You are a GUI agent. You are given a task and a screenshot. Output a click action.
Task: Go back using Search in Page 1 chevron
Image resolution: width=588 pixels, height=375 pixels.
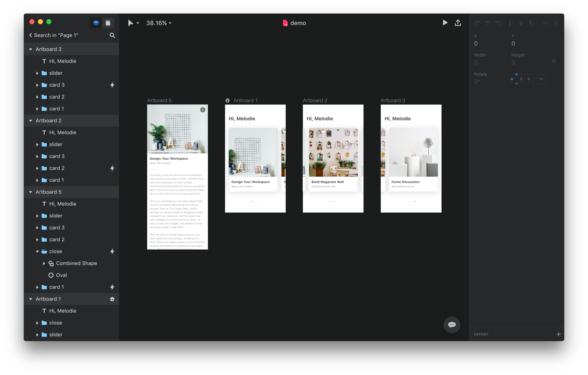pyautogui.click(x=31, y=35)
